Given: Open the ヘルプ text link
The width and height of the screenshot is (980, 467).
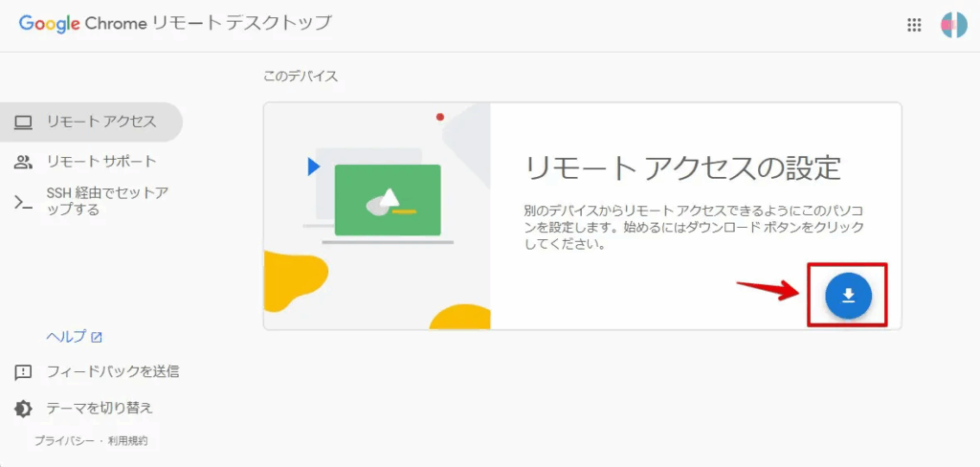Looking at the screenshot, I should (66, 337).
